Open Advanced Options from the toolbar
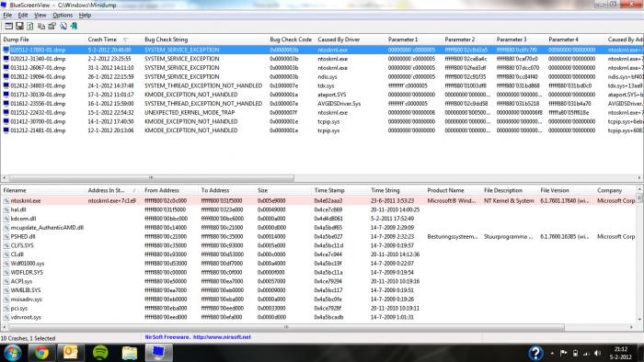Screen dimensions: 644x362 [8, 26]
